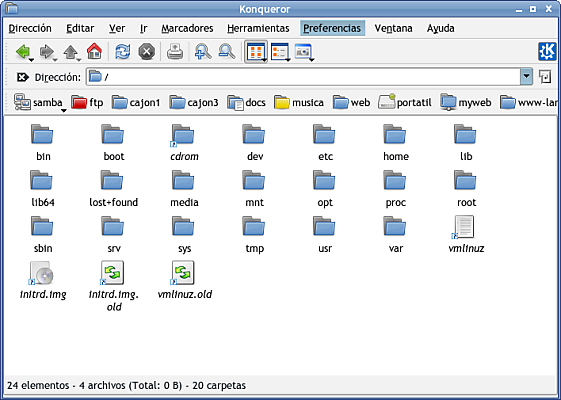Open the Dirección menu
The width and height of the screenshot is (561, 400).
30,28
